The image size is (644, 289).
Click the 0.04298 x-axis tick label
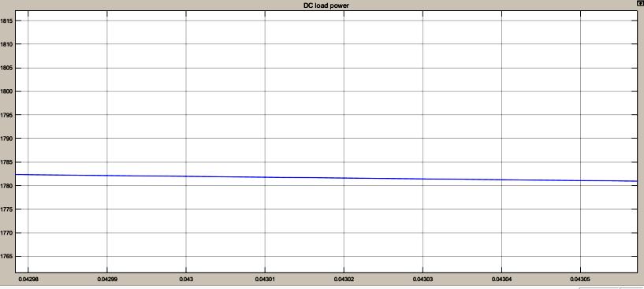[x=28, y=279]
